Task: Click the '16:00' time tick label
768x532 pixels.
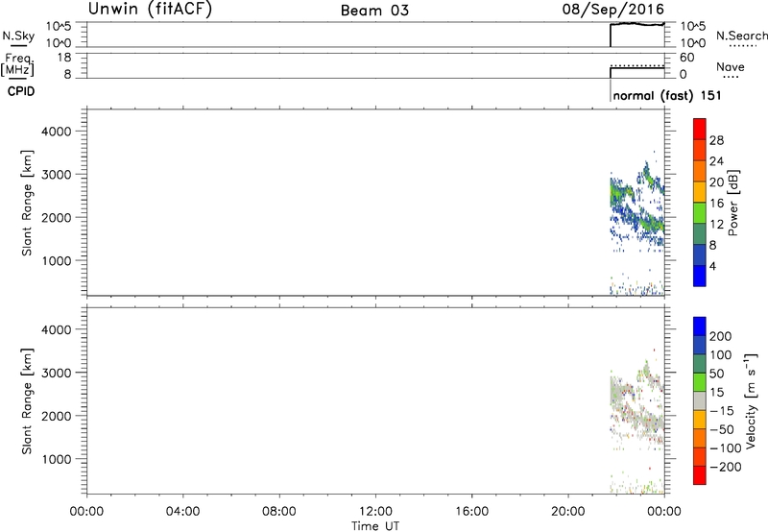Action: coord(471,512)
